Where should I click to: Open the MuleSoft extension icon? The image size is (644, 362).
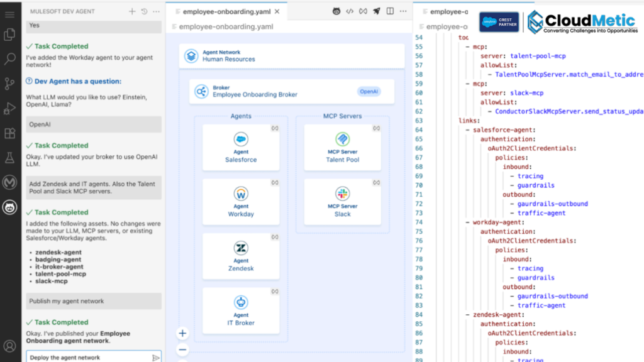coord(9,182)
